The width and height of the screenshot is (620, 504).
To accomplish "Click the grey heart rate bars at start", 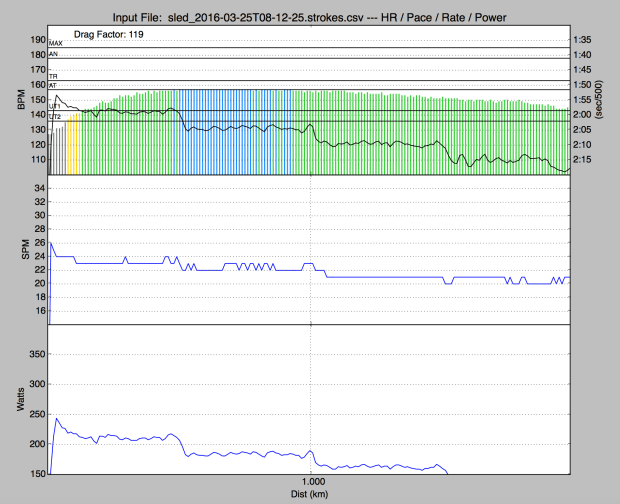I will pyautogui.click(x=58, y=150).
